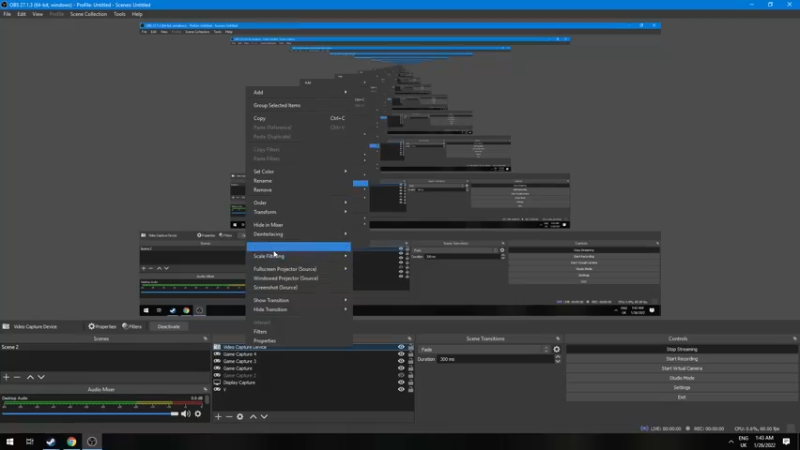The width and height of the screenshot is (800, 450).
Task: Open the Tools menu
Action: [x=119, y=14]
